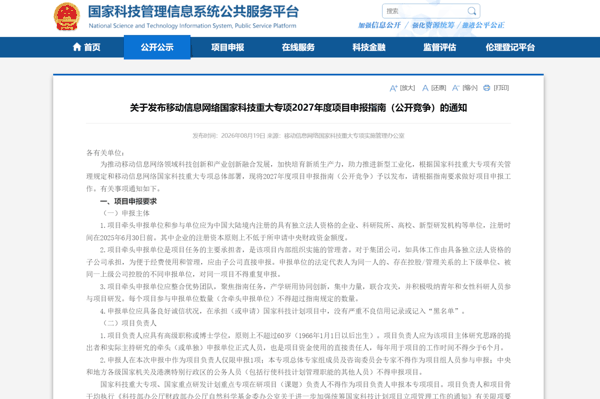Click the printer icon
Screen dimensions: 600x399
pyautogui.click(x=486, y=88)
